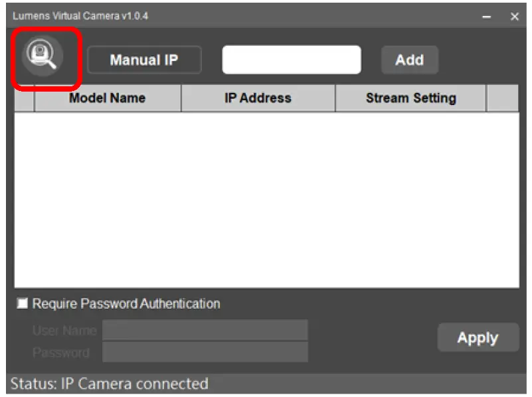Image resolution: width=532 pixels, height=397 pixels.
Task: Select the Model Name column header
Action: tap(108, 98)
